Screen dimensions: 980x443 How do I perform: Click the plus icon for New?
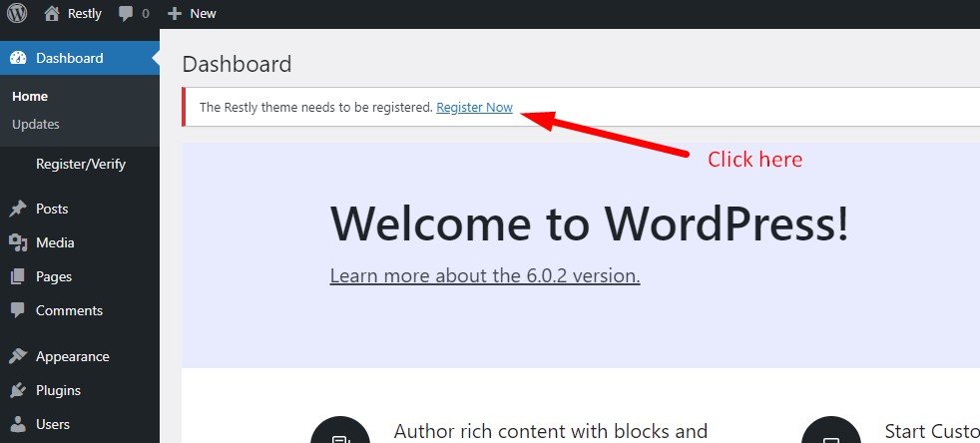pos(175,14)
